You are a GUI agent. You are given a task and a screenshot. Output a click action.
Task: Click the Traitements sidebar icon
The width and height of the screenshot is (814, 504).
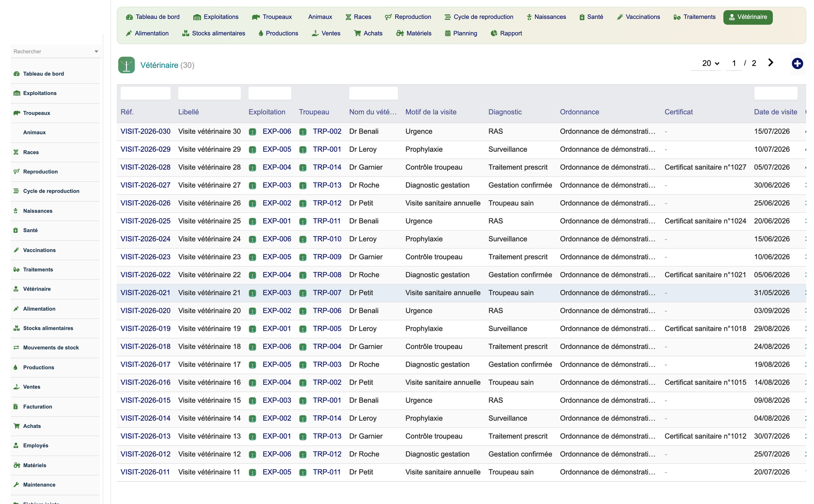click(x=16, y=270)
